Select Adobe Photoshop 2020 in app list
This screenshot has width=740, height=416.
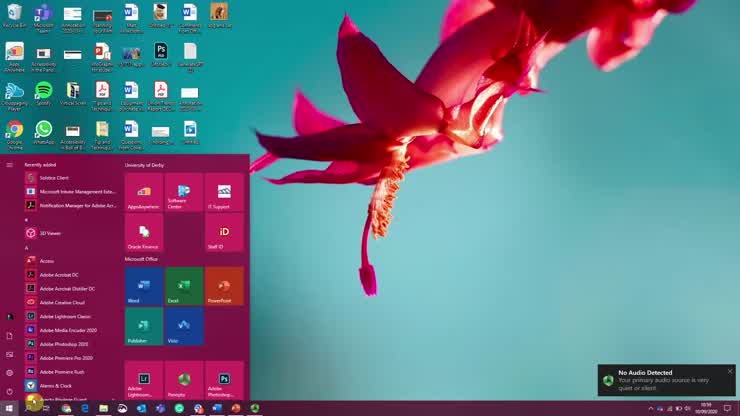coord(64,343)
